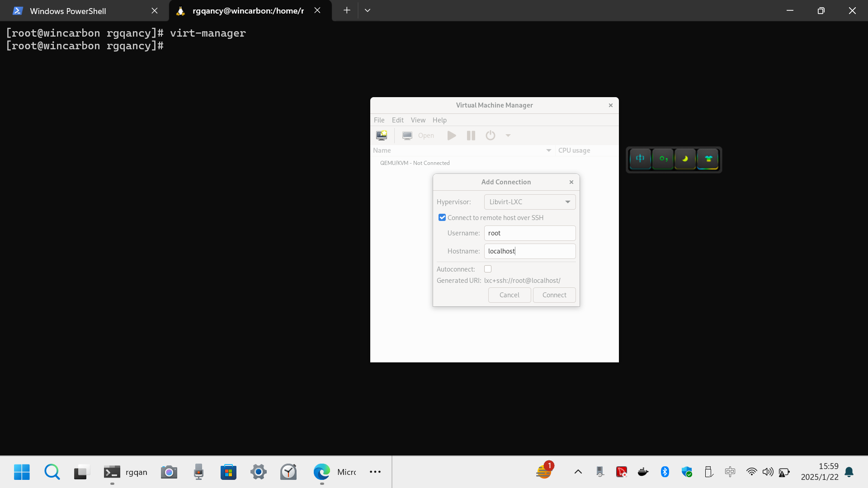
Task: Open the File menu
Action: (x=379, y=120)
